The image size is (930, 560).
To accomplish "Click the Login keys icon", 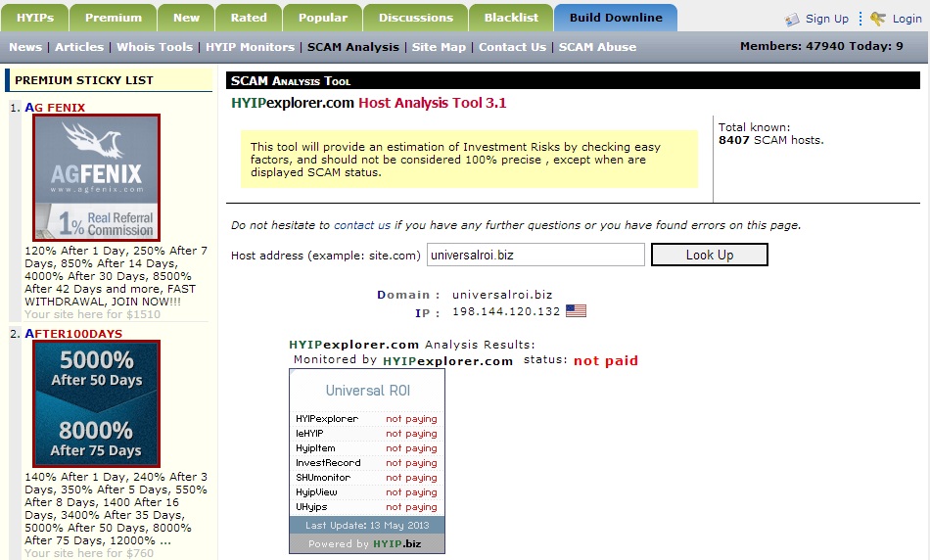I will pyautogui.click(x=878, y=19).
